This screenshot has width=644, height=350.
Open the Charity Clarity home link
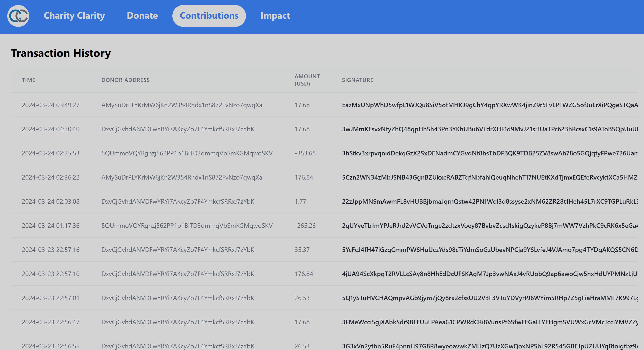pos(74,16)
